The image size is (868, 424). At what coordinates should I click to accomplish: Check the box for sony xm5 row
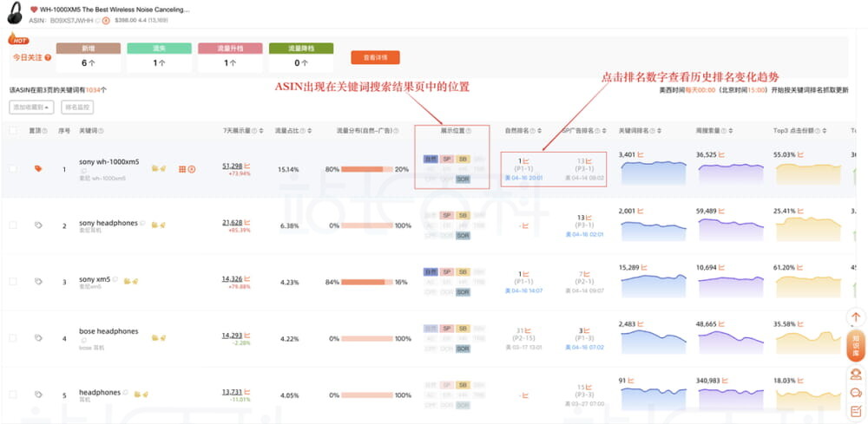click(x=13, y=282)
